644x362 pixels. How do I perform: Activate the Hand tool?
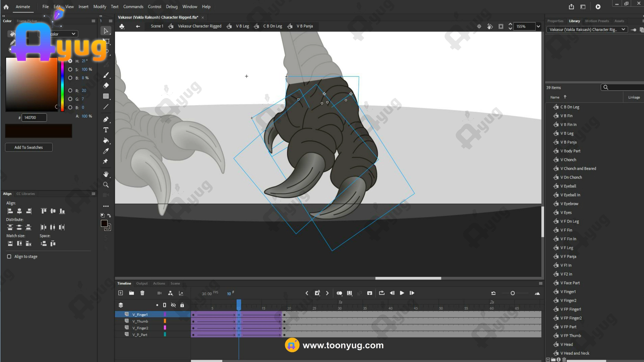click(106, 174)
